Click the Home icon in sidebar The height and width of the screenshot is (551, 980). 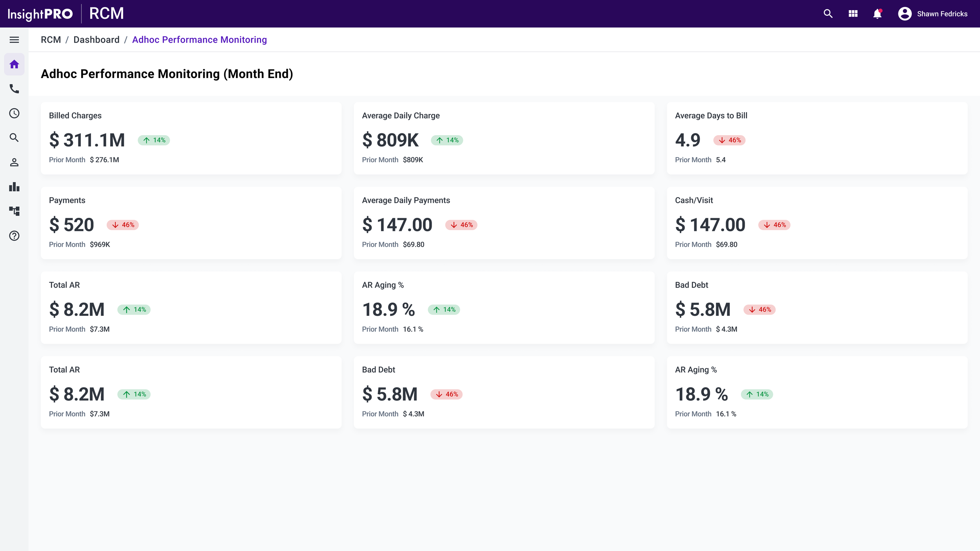point(14,64)
